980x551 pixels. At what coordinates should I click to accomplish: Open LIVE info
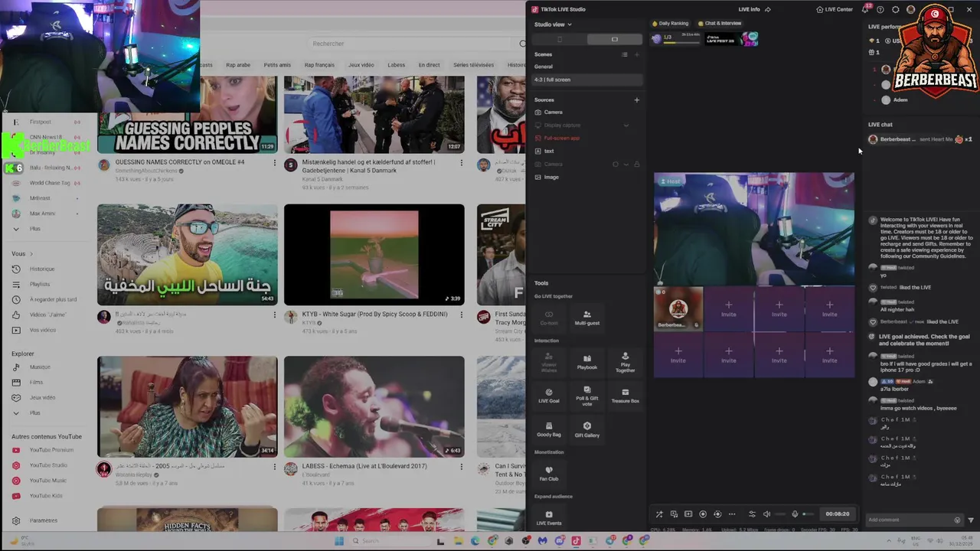749,9
